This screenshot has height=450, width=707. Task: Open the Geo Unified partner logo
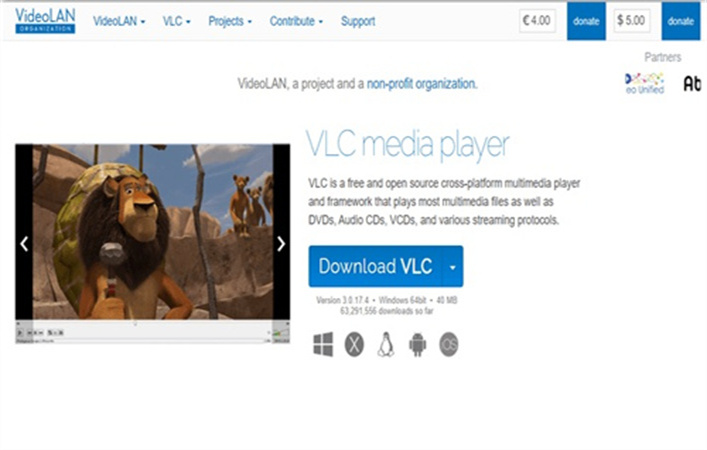point(645,83)
